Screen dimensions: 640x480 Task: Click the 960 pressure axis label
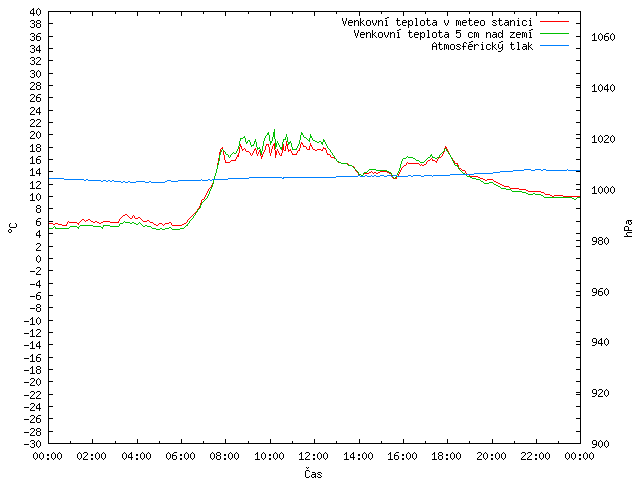pos(600,292)
